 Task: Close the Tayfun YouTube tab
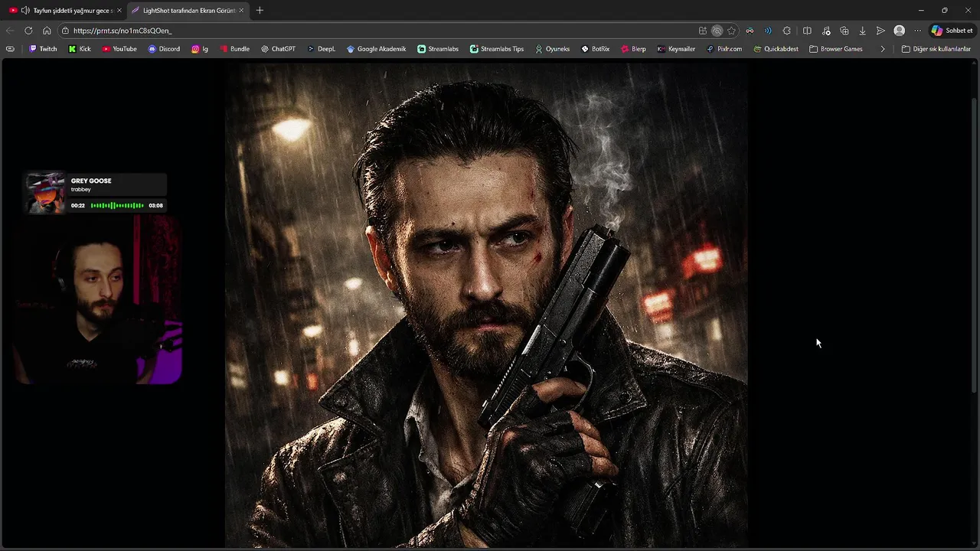(x=119, y=10)
